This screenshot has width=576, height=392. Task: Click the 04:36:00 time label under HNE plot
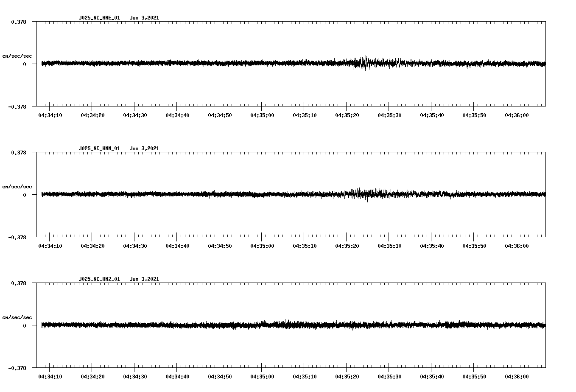click(x=517, y=115)
